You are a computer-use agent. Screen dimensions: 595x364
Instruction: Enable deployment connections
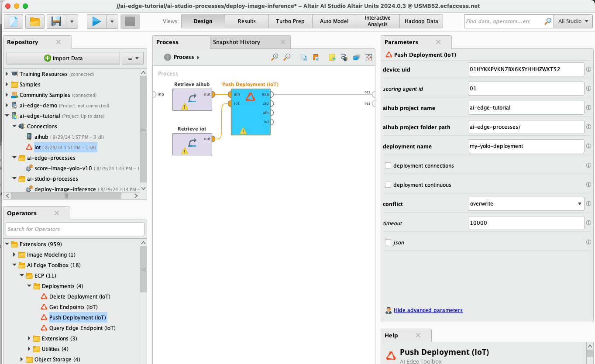[x=388, y=165]
